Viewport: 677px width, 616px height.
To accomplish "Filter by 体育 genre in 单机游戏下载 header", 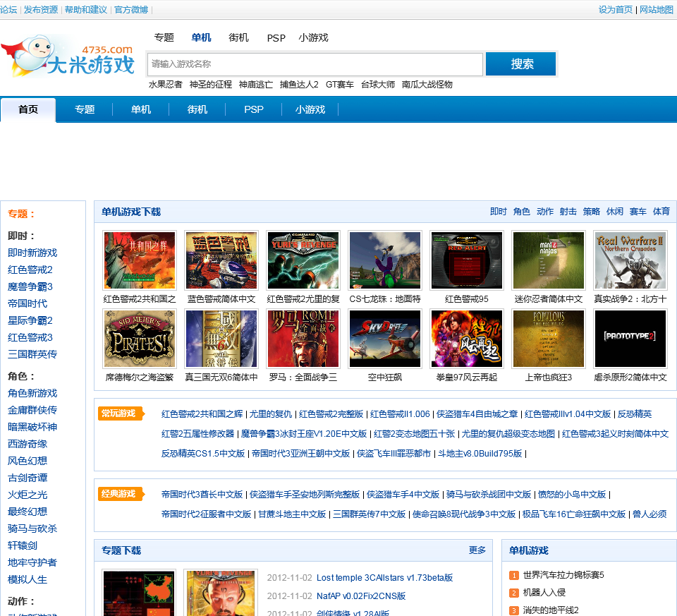I will 661,211.
